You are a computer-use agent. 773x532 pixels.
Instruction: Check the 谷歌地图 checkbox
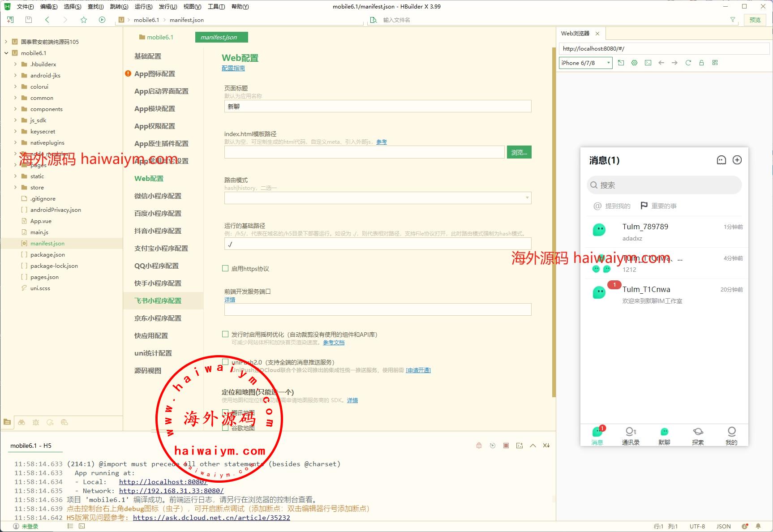226,428
